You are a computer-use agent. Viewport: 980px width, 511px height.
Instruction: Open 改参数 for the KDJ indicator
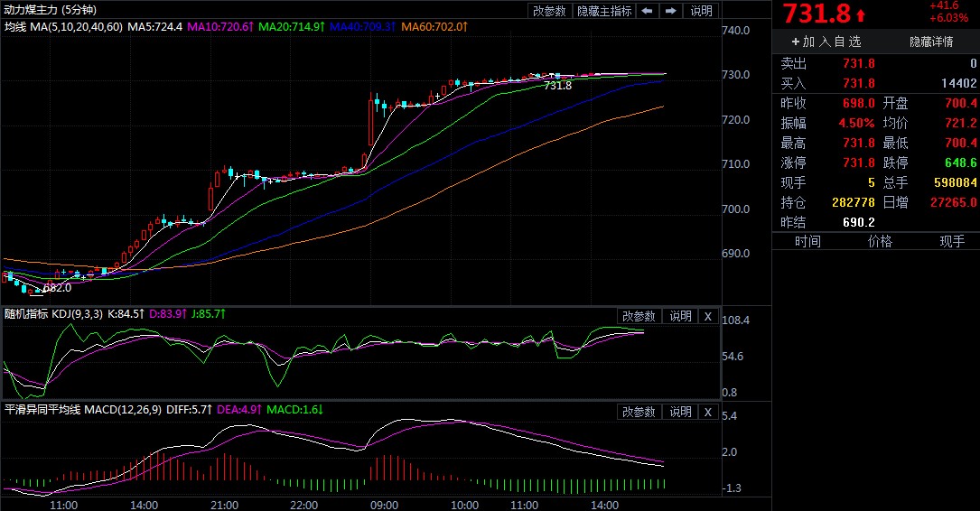point(639,316)
